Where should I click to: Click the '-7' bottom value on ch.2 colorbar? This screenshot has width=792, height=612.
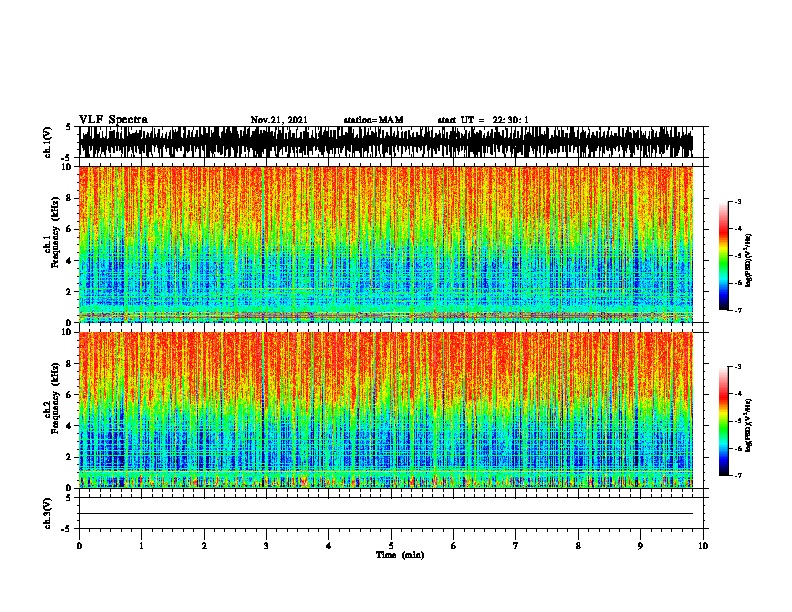(737, 475)
